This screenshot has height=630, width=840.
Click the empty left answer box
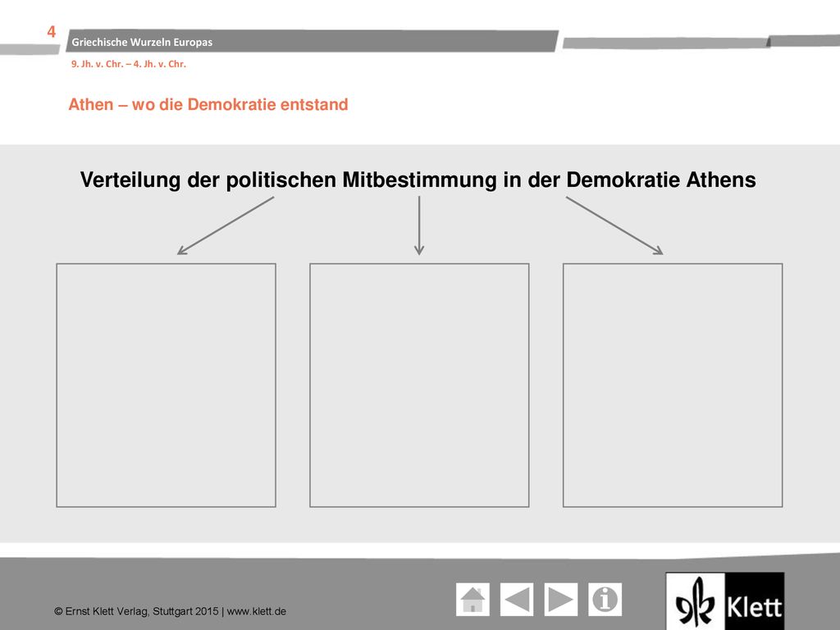pyautogui.click(x=166, y=386)
